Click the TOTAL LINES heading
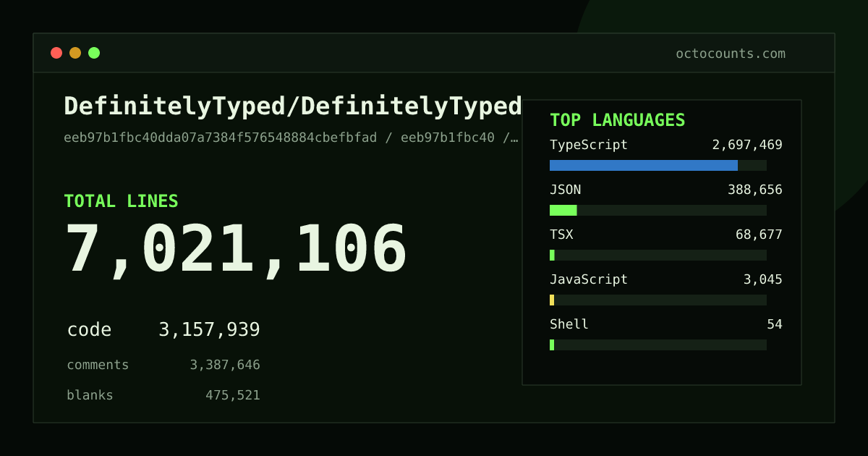Viewport: 868px width, 456px height. 121,201
